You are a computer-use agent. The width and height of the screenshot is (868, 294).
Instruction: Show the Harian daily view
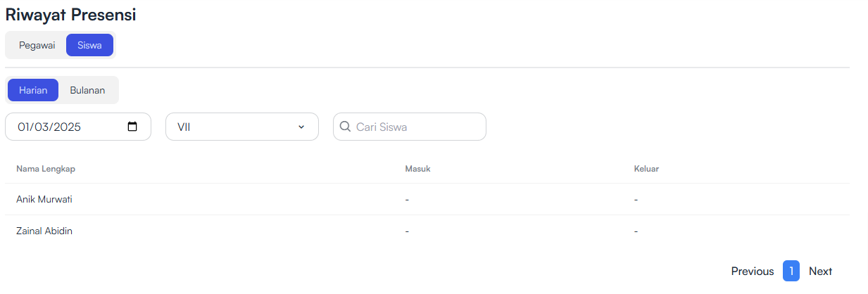[x=33, y=90]
